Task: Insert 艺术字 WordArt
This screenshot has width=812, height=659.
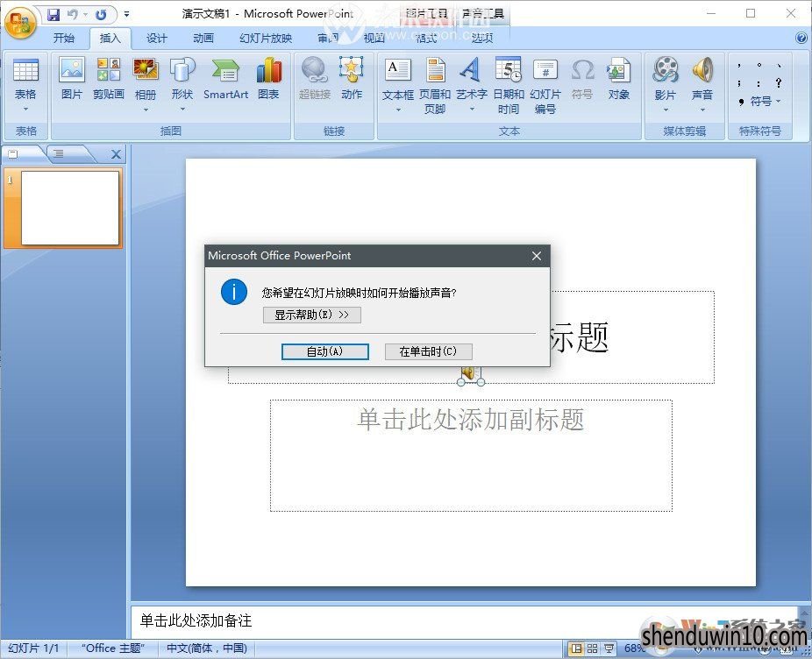Action: (471, 70)
